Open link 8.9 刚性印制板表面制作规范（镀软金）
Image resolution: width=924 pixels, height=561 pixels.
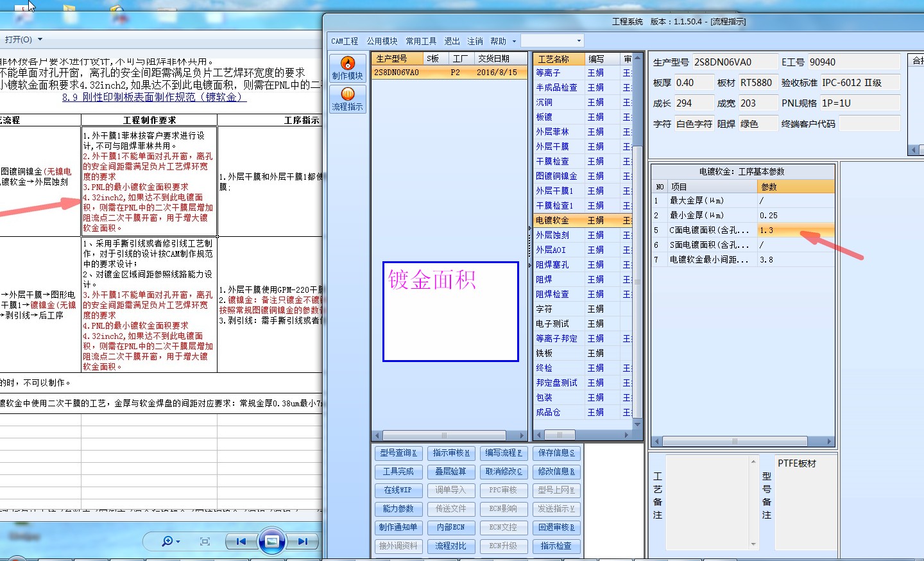tap(154, 98)
